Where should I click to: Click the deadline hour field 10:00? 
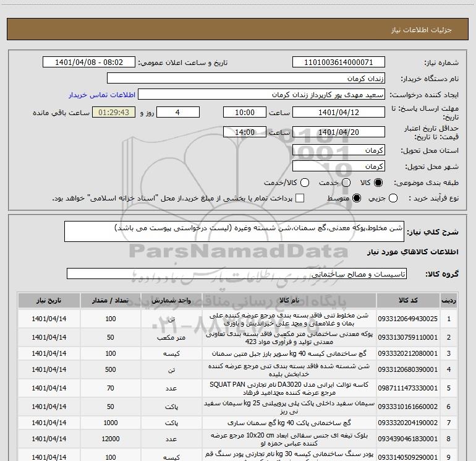pos(245,112)
